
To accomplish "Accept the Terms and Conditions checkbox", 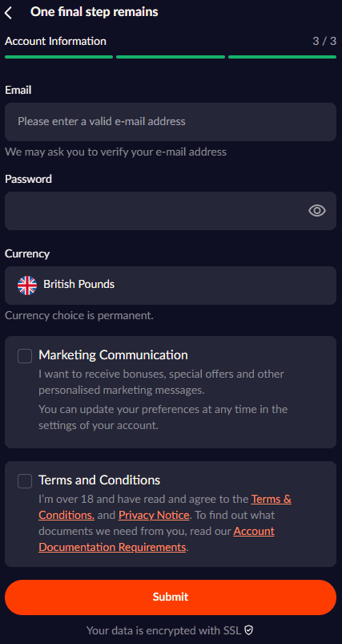I will tap(25, 481).
